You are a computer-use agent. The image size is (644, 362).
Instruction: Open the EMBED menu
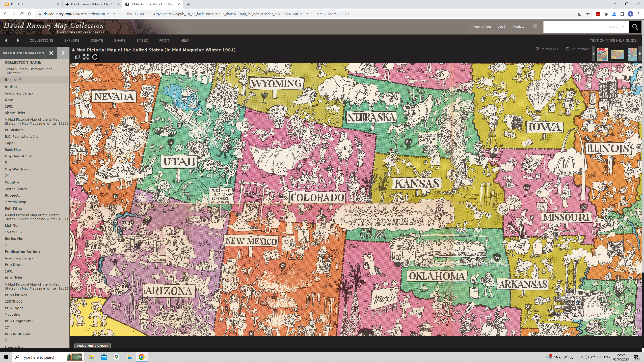pyautogui.click(x=142, y=40)
